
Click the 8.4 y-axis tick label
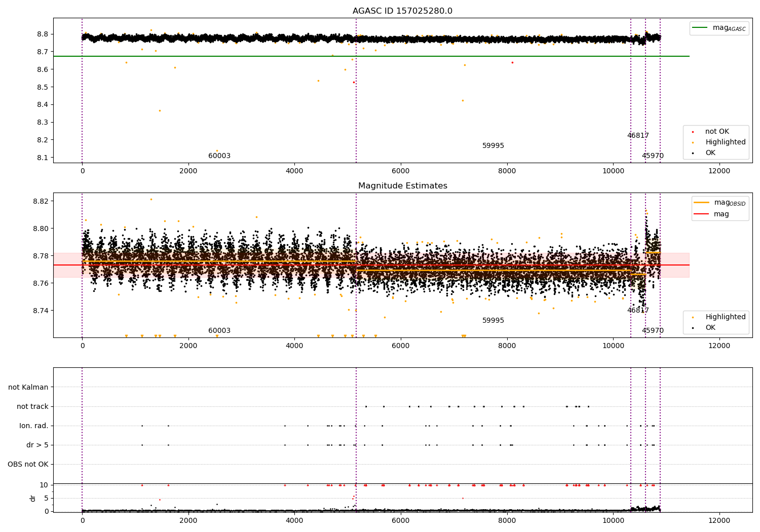click(x=43, y=105)
